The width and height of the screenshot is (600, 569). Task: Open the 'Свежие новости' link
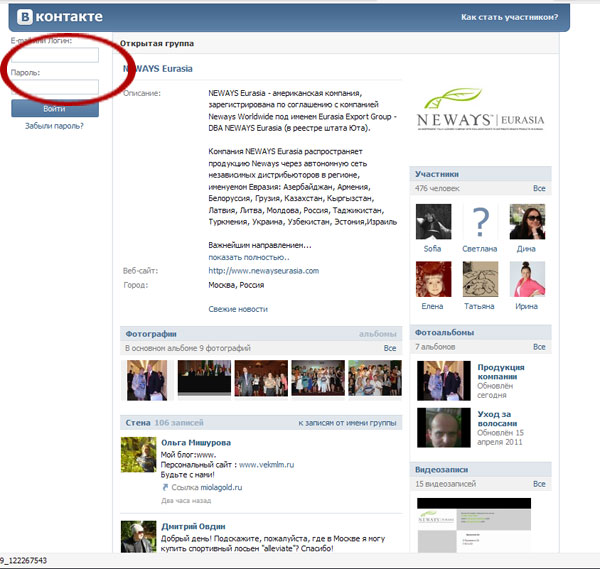[238, 309]
